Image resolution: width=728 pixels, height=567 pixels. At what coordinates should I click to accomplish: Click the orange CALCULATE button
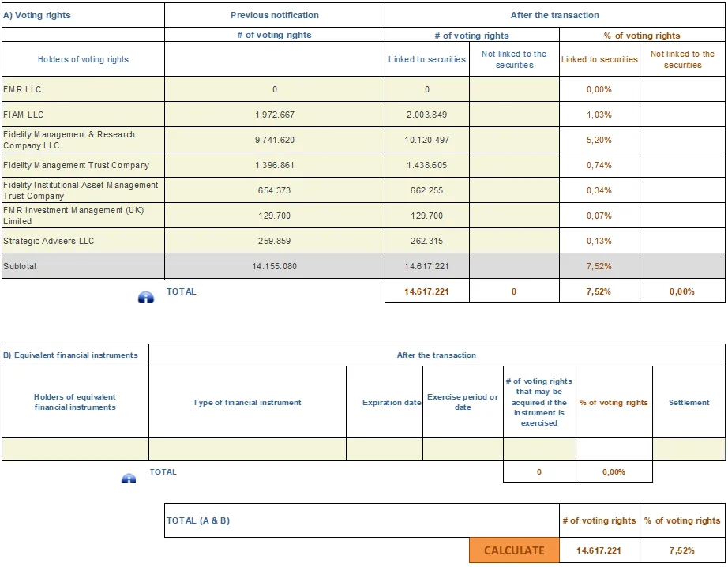coord(515,550)
